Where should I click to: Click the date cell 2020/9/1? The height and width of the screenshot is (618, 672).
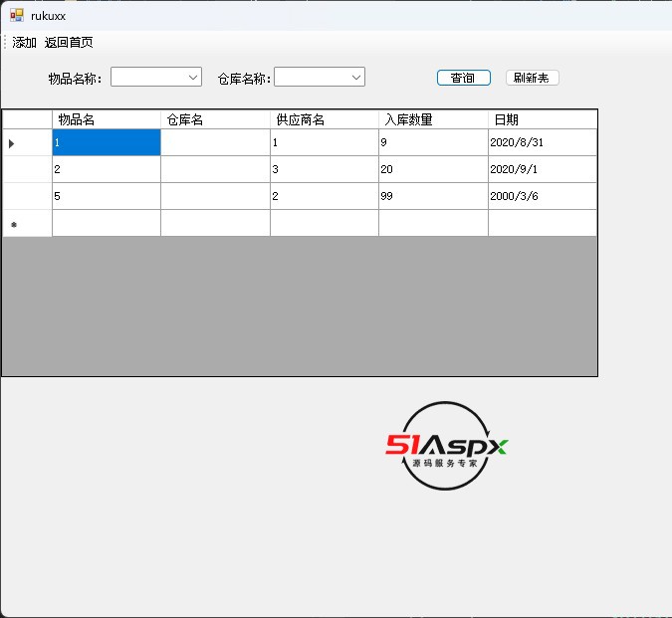tap(543, 169)
